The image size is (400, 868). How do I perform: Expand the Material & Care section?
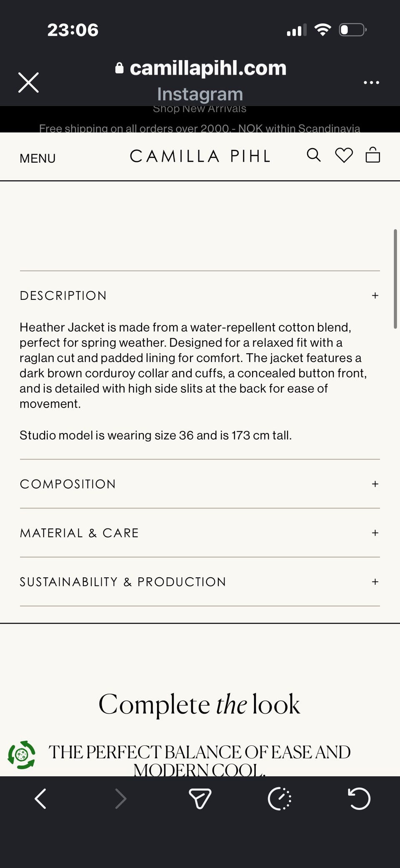point(375,533)
